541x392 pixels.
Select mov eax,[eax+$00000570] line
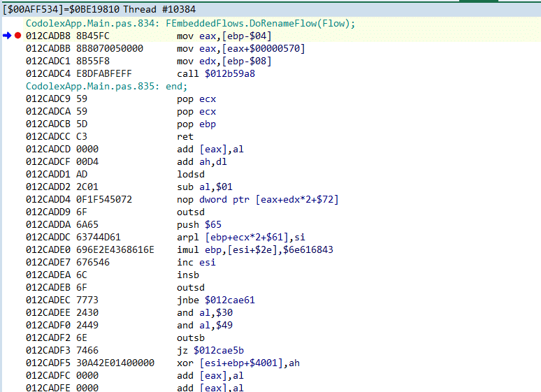[240, 48]
